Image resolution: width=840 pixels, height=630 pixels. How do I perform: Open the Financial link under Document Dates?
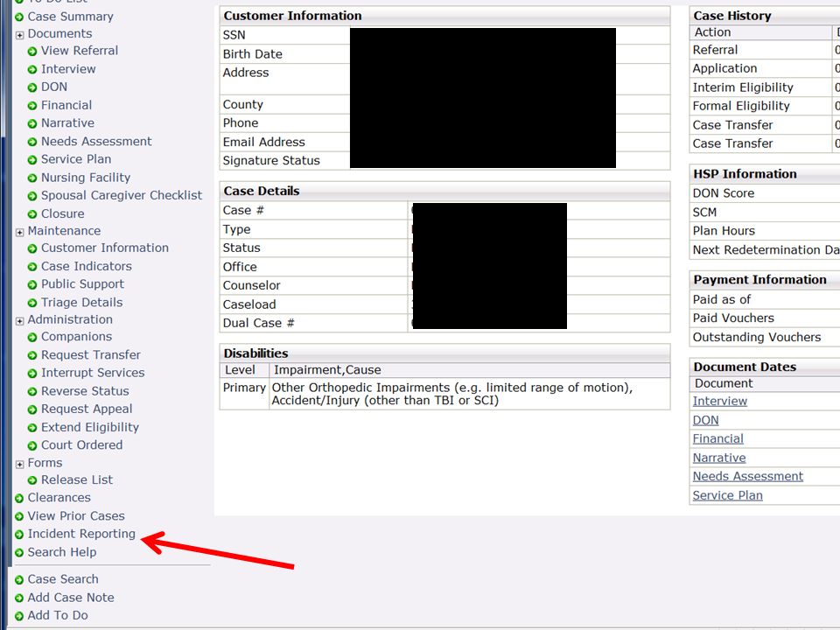point(717,438)
